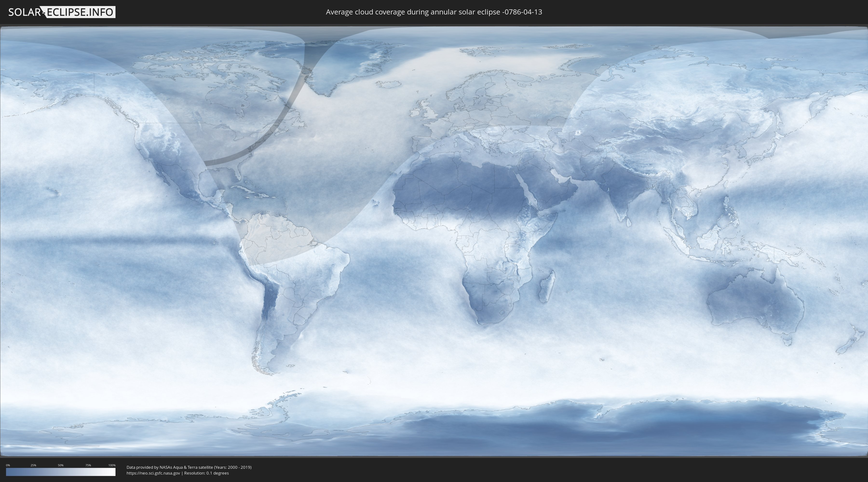Click the title 'Average cloud coverage during annular solar eclipse -0786-04-13'
This screenshot has height=482, width=868.
coord(434,12)
